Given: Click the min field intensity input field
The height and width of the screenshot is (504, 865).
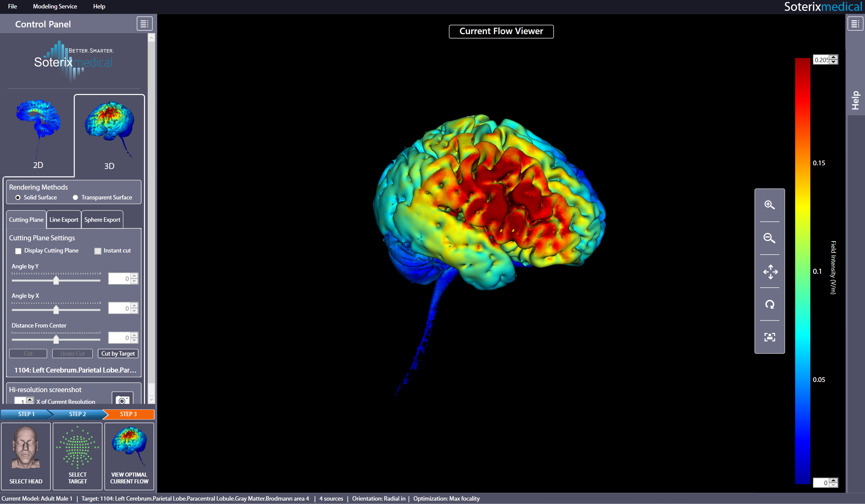Looking at the screenshot, I should (821, 483).
